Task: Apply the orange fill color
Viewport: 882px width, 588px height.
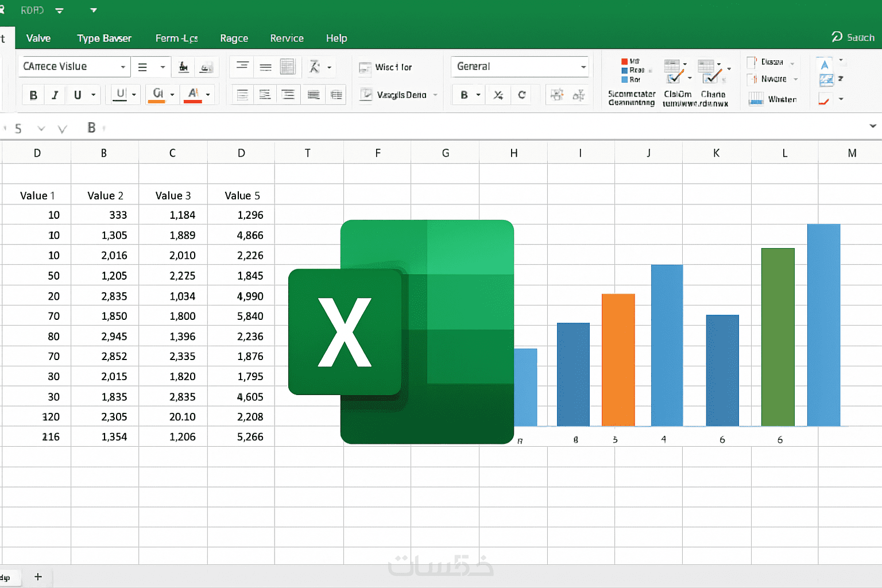Action: coord(157,94)
